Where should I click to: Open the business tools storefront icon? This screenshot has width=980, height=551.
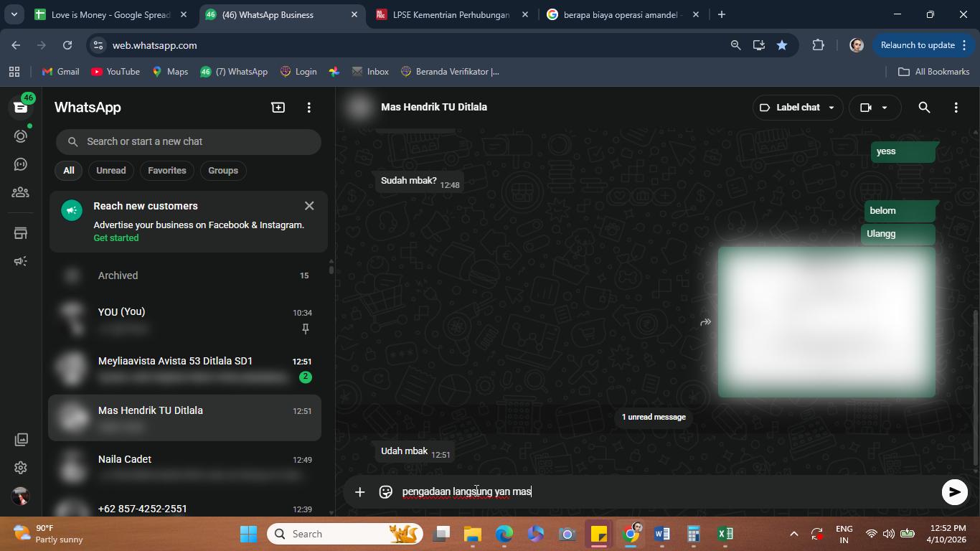[x=21, y=233]
